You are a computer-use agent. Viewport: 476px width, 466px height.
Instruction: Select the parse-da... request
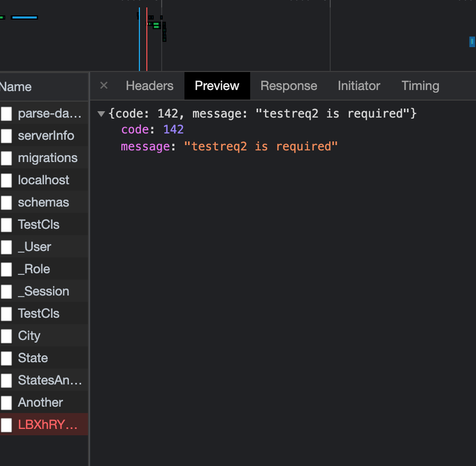[x=44, y=113]
